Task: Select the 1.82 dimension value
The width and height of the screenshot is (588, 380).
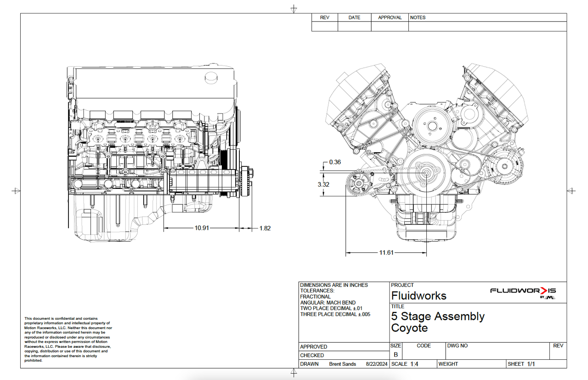Action: 265,228
